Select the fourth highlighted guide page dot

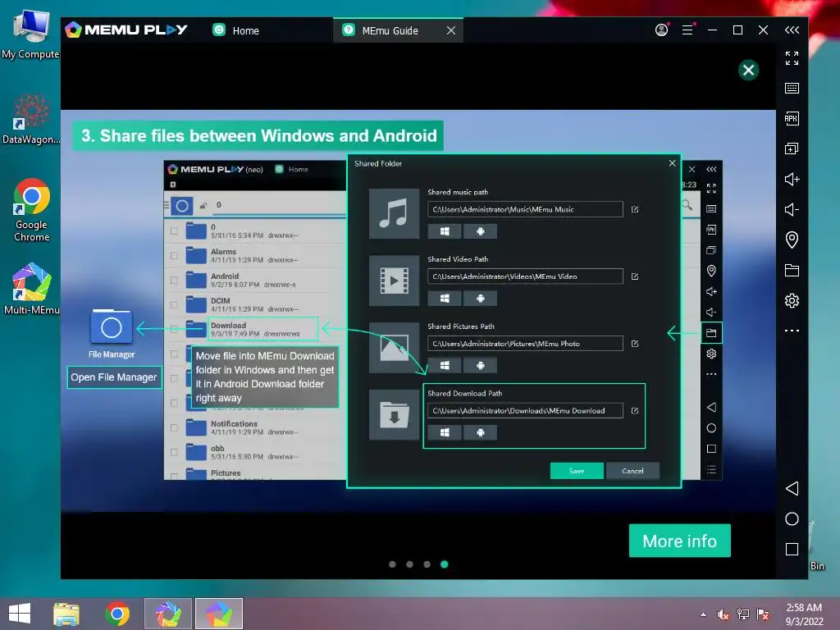pyautogui.click(x=444, y=564)
